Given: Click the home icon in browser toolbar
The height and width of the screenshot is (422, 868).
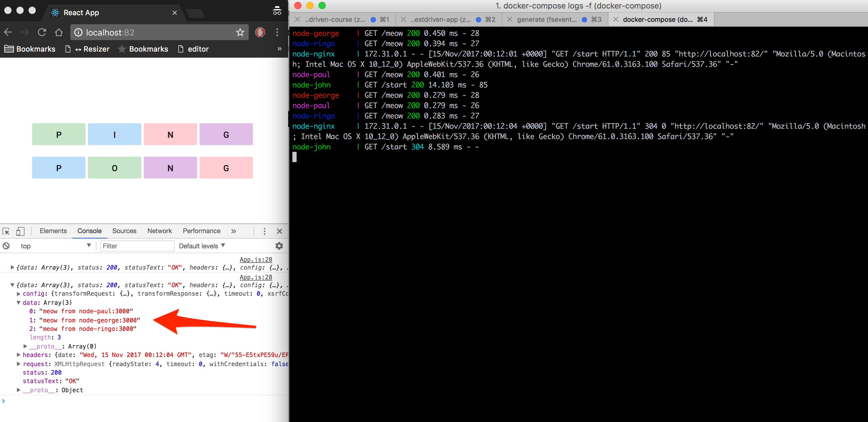Looking at the screenshot, I should coord(59,32).
